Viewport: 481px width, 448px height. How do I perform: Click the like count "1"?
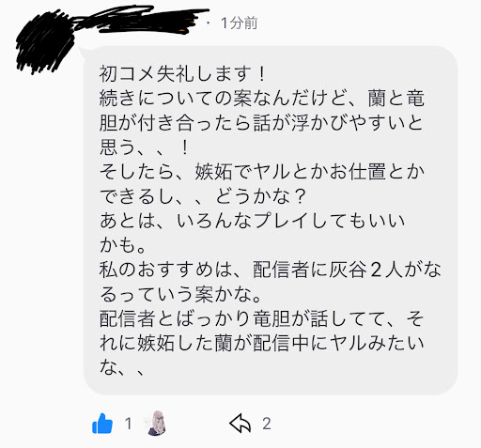click(x=128, y=424)
